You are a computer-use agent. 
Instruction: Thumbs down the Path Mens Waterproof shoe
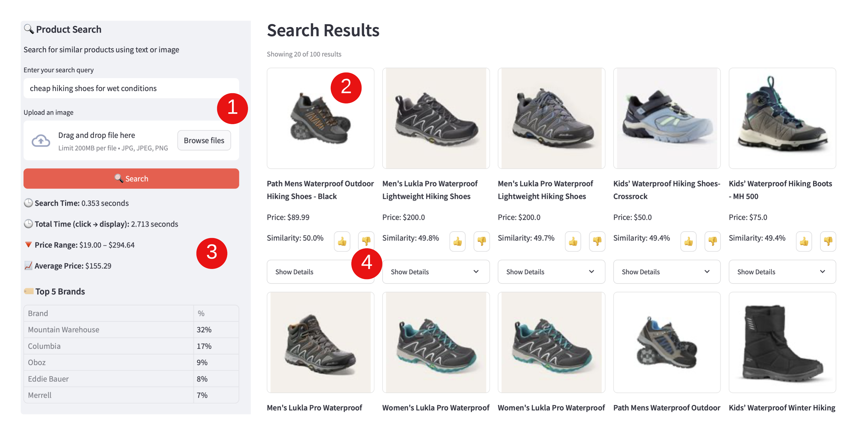coord(366,241)
